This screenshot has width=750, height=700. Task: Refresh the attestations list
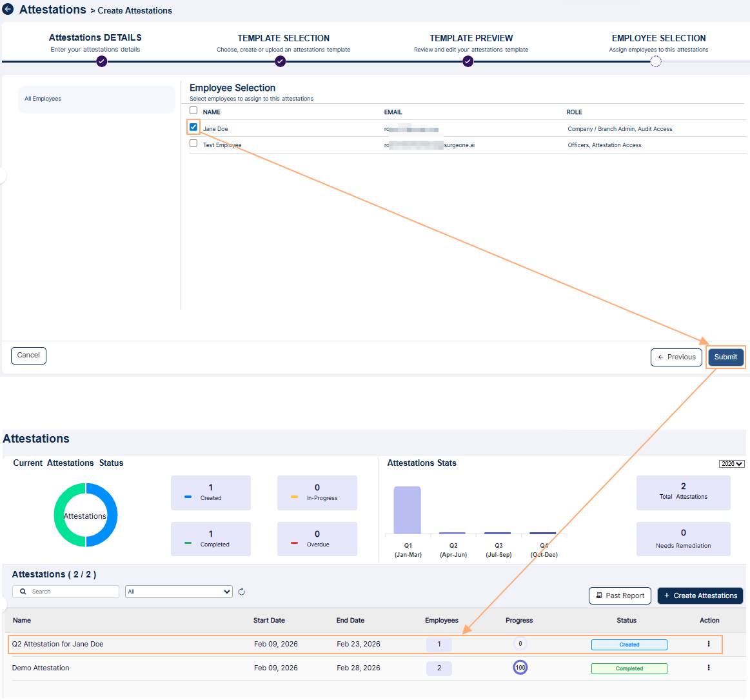(241, 592)
